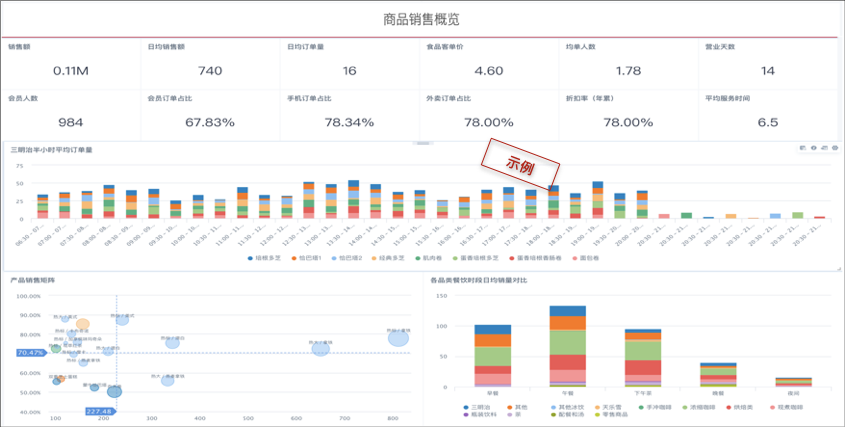845x427 pixels.
Task: Click the grip handle atop the sandwich chart
Action: pyautogui.click(x=422, y=143)
